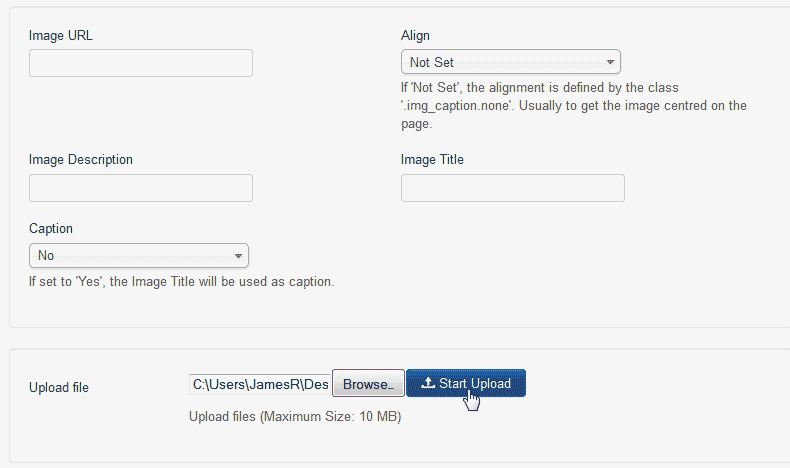Click the Caption hint about Image Title
The height and width of the screenshot is (468, 790).
[181, 282]
